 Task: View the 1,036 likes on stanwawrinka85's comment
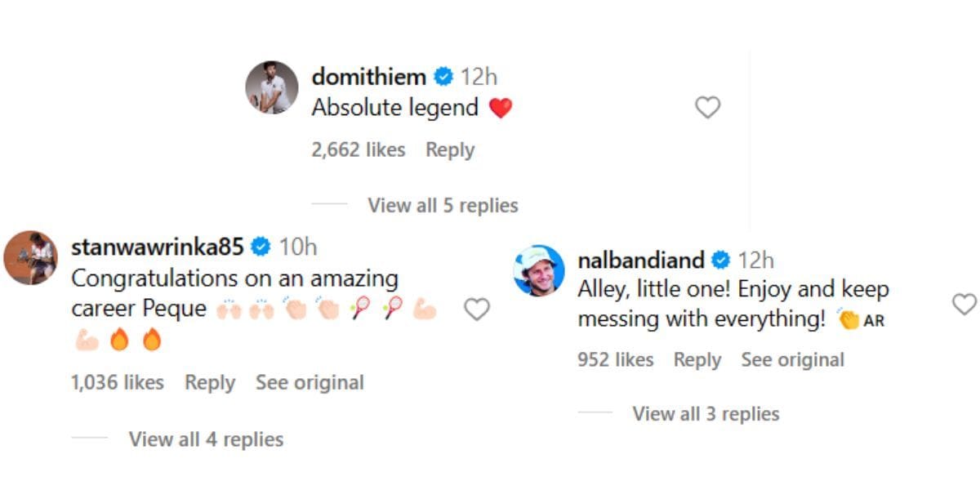[118, 382]
